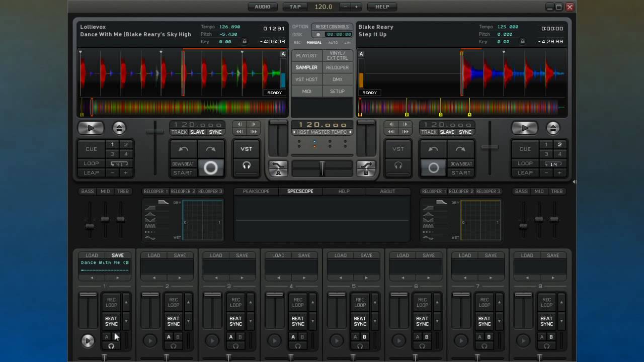Start playback on deck B
Image resolution: width=644 pixels, height=362 pixels.
(x=524, y=128)
